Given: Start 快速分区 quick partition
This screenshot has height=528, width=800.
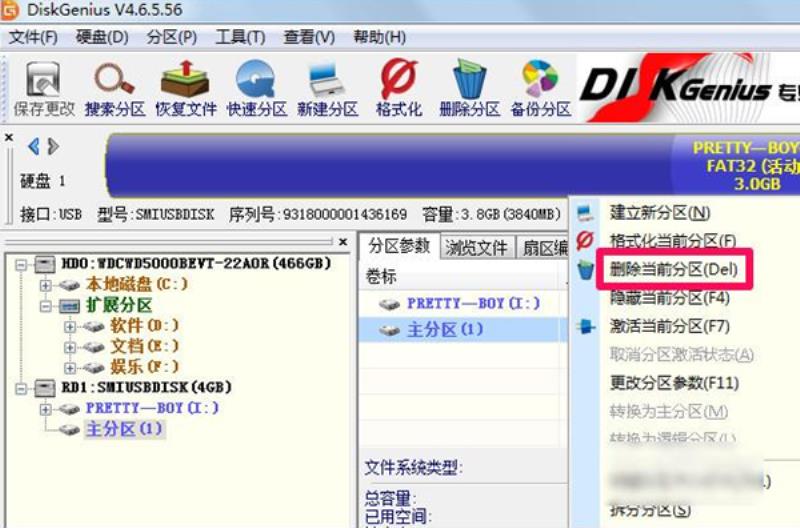Looking at the screenshot, I should coord(257,89).
